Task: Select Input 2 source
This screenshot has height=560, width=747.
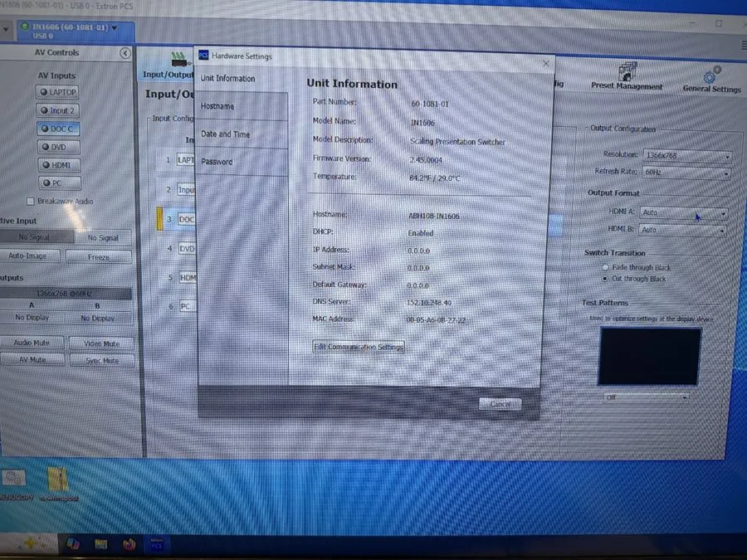Action: pyautogui.click(x=57, y=110)
